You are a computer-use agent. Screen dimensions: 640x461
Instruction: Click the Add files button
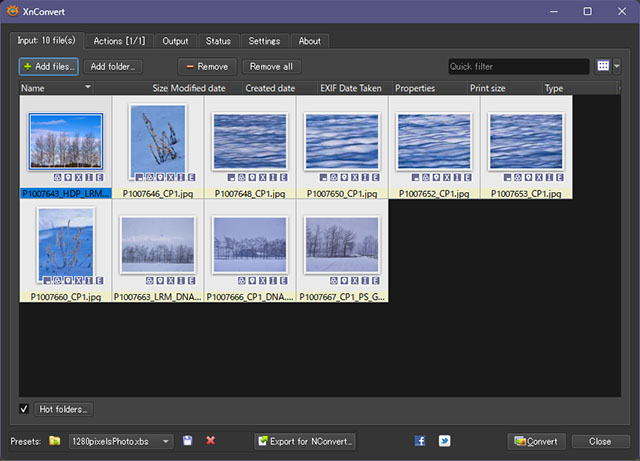tap(49, 67)
